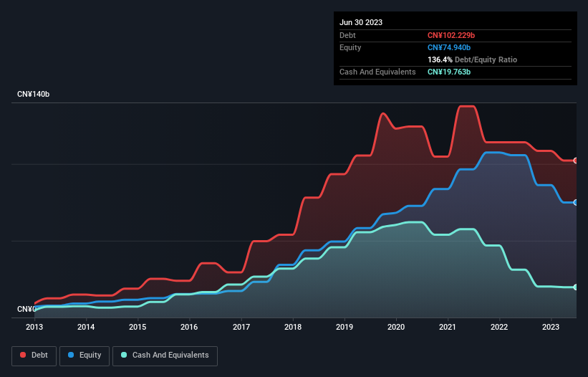Click the teal Cash legend dot
This screenshot has width=588, height=377.
(x=124, y=355)
